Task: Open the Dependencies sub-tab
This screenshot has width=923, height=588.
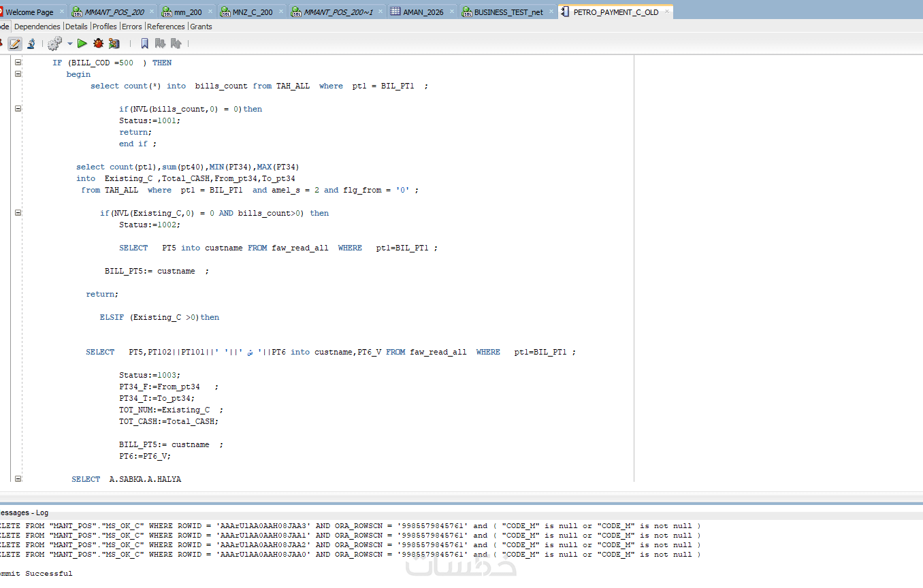Action: click(37, 27)
